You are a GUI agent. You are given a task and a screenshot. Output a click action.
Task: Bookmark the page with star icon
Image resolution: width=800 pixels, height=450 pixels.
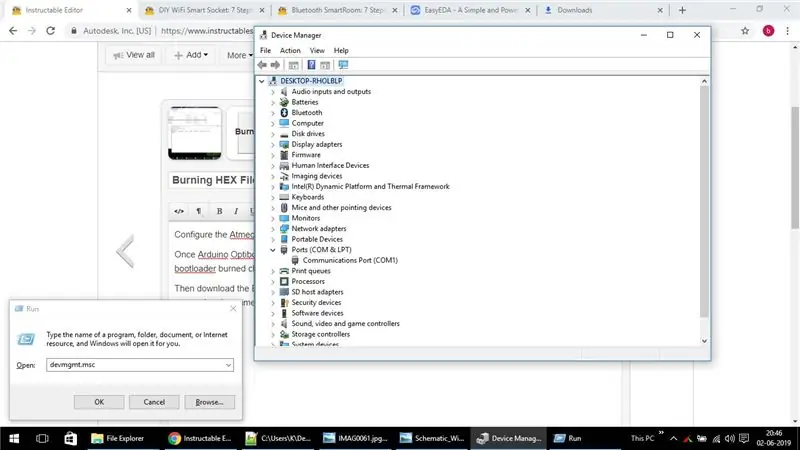(745, 31)
